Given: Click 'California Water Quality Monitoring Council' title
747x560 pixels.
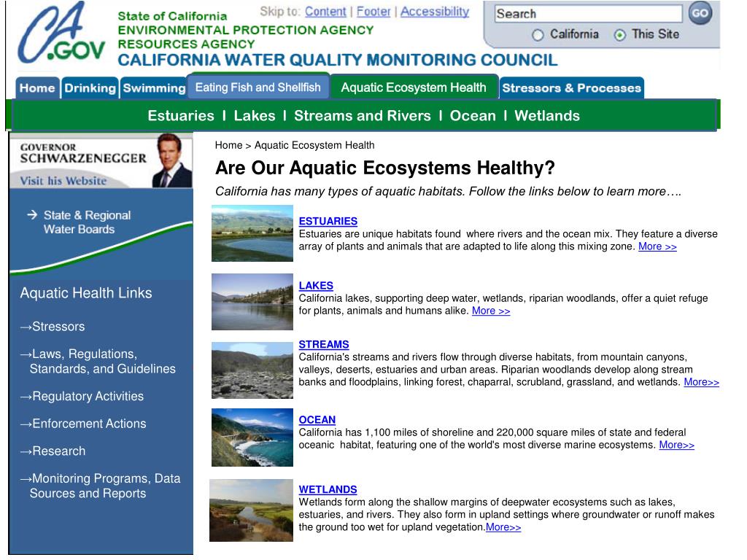Looking at the screenshot, I should pyautogui.click(x=337, y=60).
